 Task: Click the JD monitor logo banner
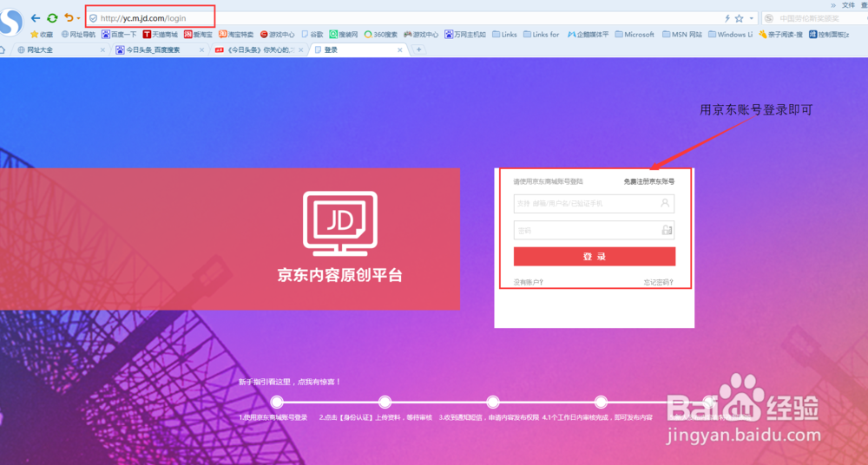pos(340,224)
